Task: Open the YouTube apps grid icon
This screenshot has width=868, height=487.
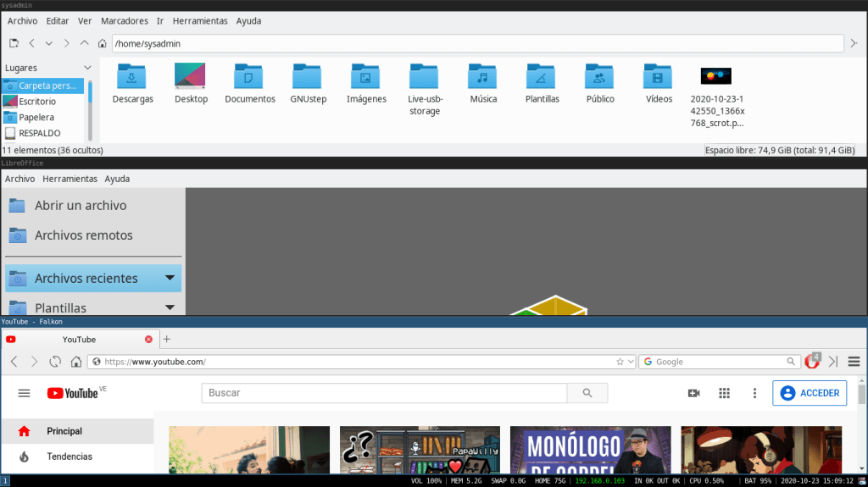Action: 724,393
